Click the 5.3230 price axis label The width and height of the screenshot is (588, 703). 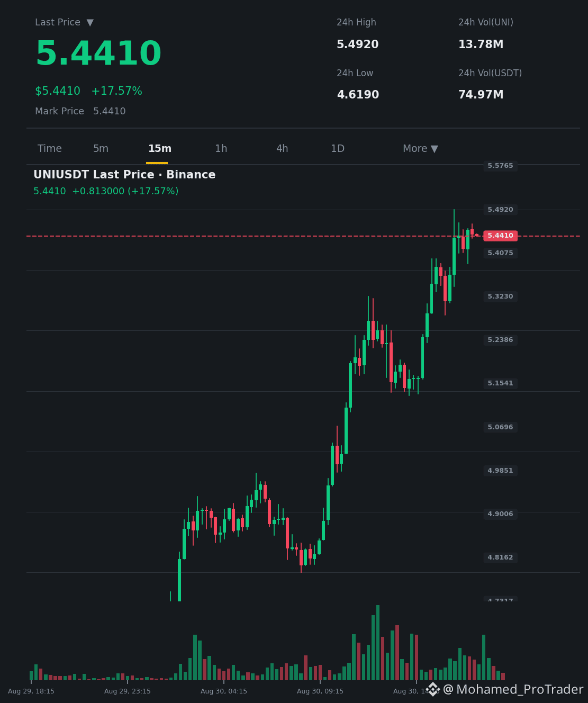click(x=500, y=296)
